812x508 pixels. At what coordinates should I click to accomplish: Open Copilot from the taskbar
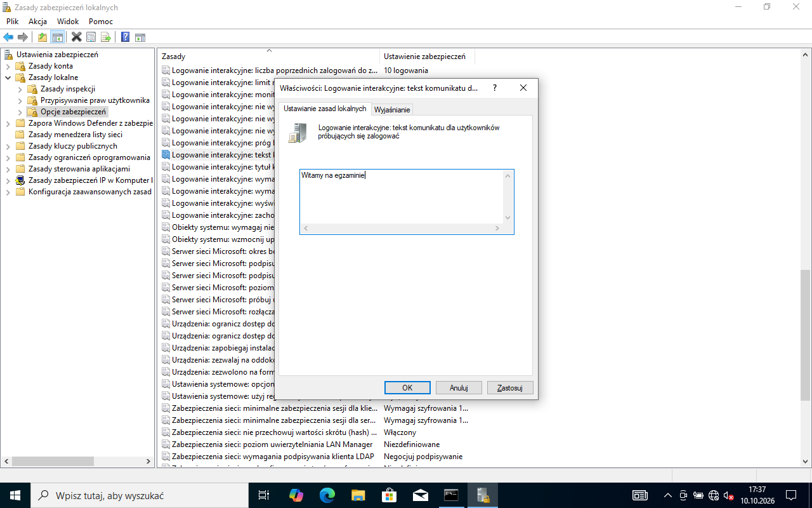pyautogui.click(x=296, y=495)
